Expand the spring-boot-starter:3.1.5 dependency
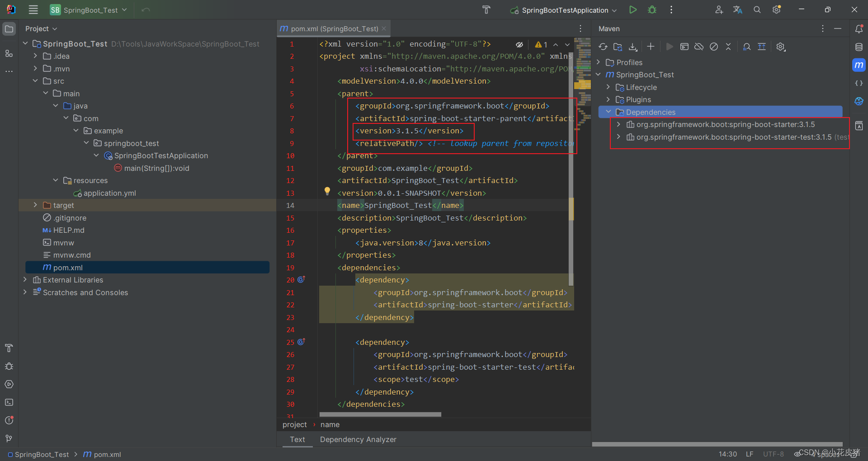The image size is (868, 461). pos(618,124)
